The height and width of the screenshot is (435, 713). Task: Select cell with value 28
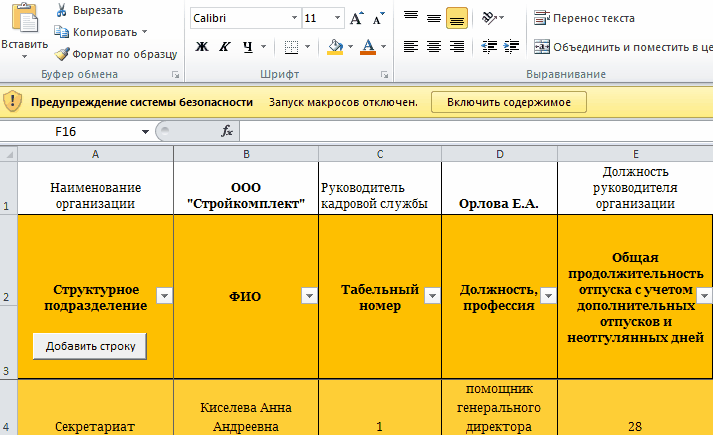coord(635,407)
